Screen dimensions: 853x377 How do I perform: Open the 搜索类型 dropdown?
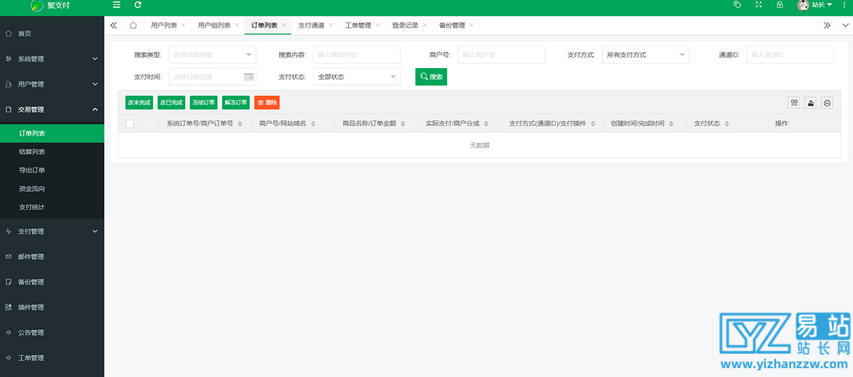coord(212,55)
